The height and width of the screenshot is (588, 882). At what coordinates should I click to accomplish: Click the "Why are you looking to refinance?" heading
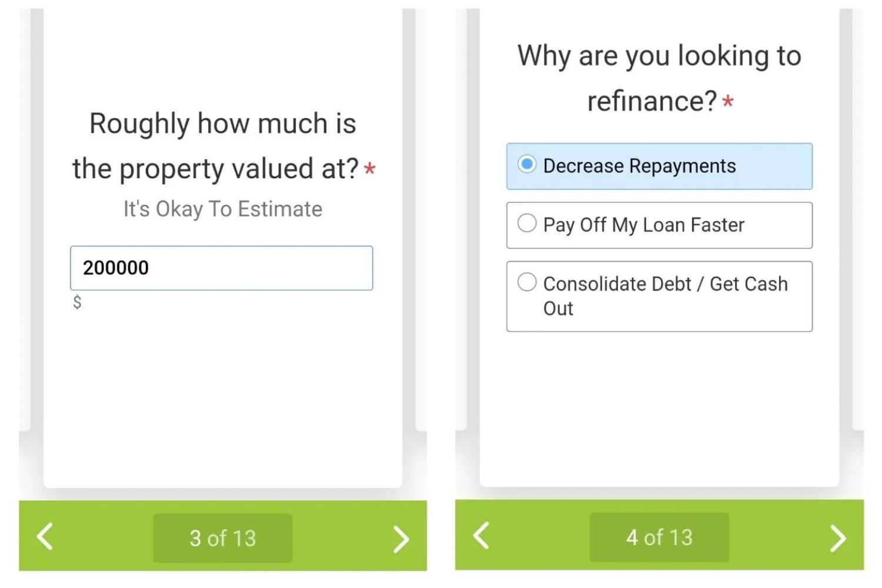click(659, 78)
